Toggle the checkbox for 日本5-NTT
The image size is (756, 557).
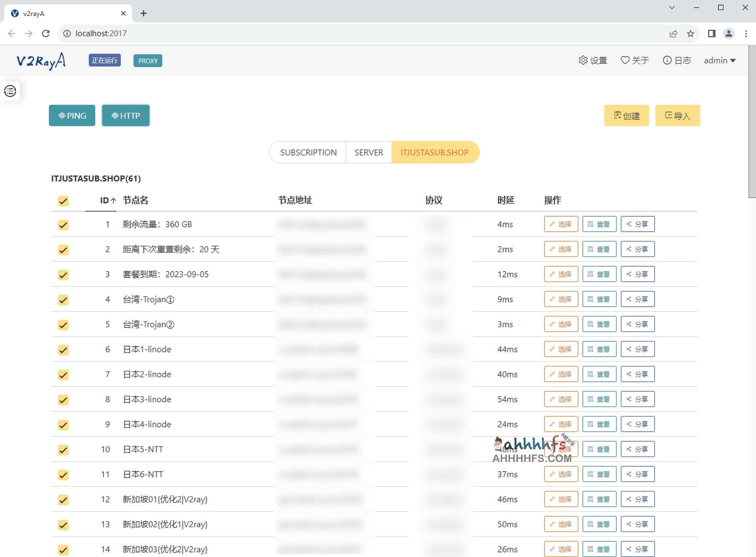pyautogui.click(x=63, y=450)
